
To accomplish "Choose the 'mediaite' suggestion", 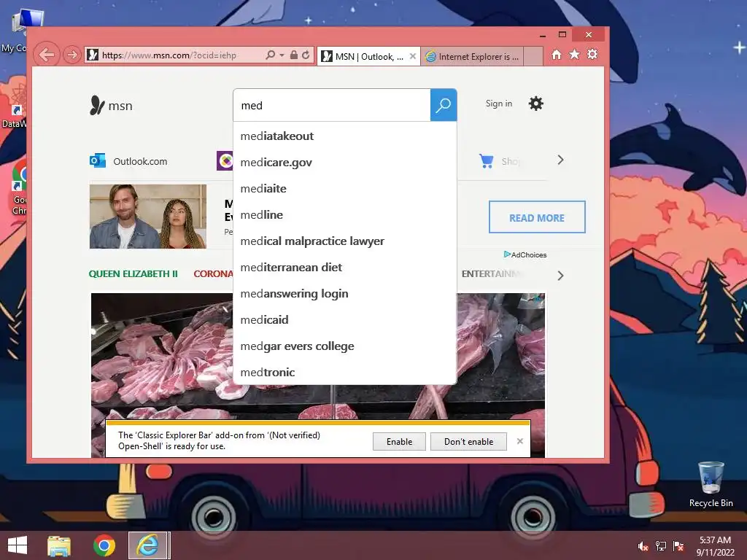I will [344, 189].
